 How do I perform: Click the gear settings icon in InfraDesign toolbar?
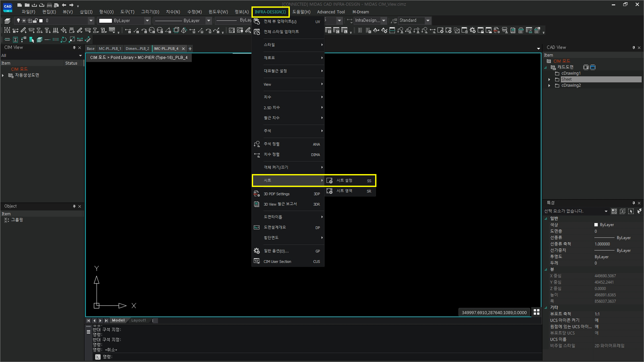coord(472,30)
